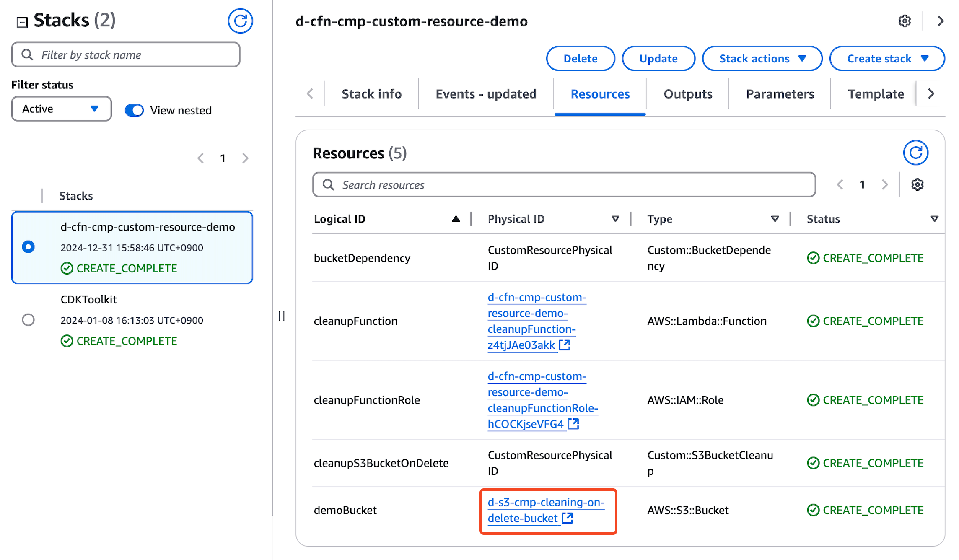Go to next resources page arrow
This screenshot has height=560, width=959.
coord(885,184)
